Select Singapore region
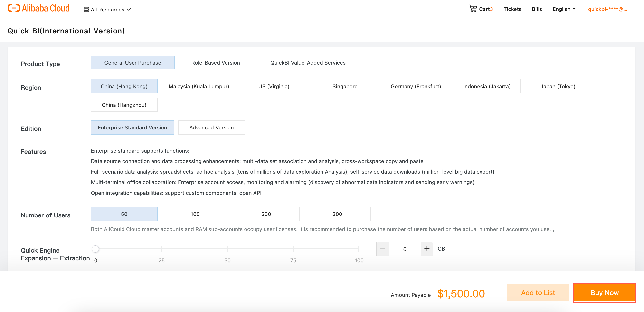644x312 pixels. coord(345,86)
